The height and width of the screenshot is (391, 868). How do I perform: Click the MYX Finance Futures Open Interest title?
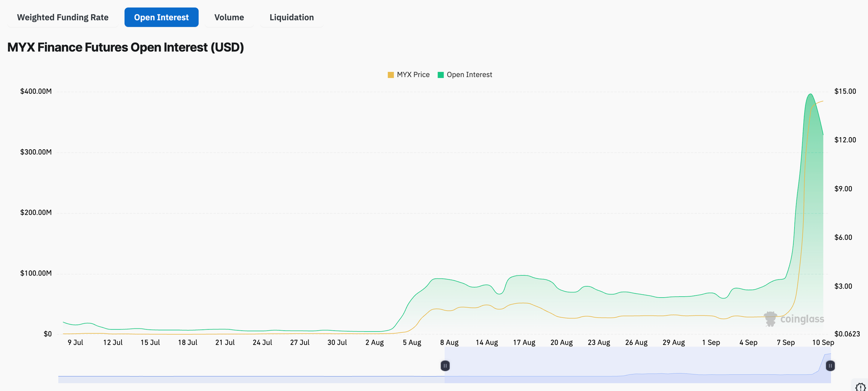(126, 47)
